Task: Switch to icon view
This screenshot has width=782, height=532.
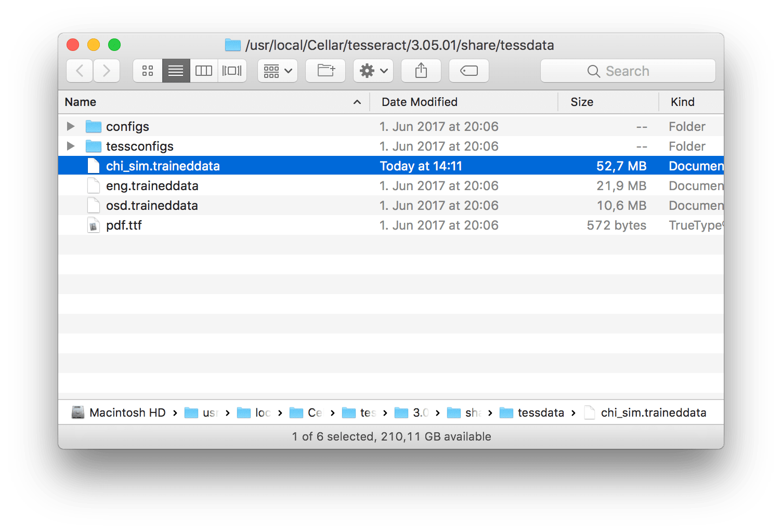Action: pos(148,71)
